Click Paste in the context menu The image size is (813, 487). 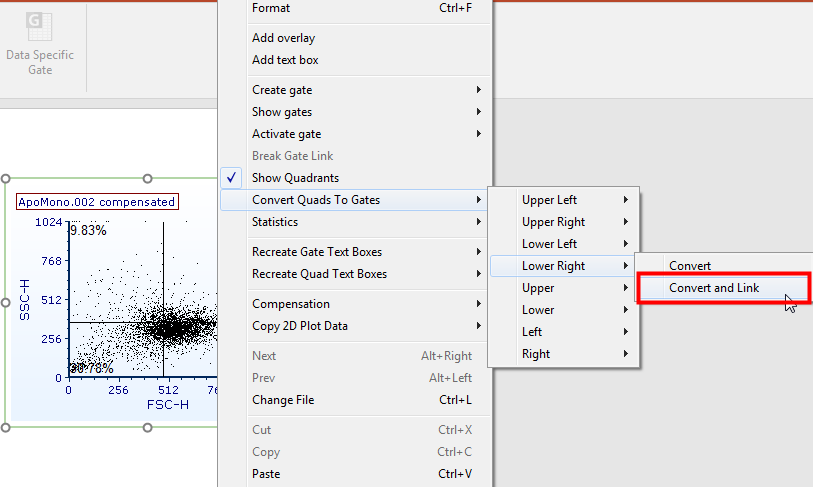click(266, 474)
